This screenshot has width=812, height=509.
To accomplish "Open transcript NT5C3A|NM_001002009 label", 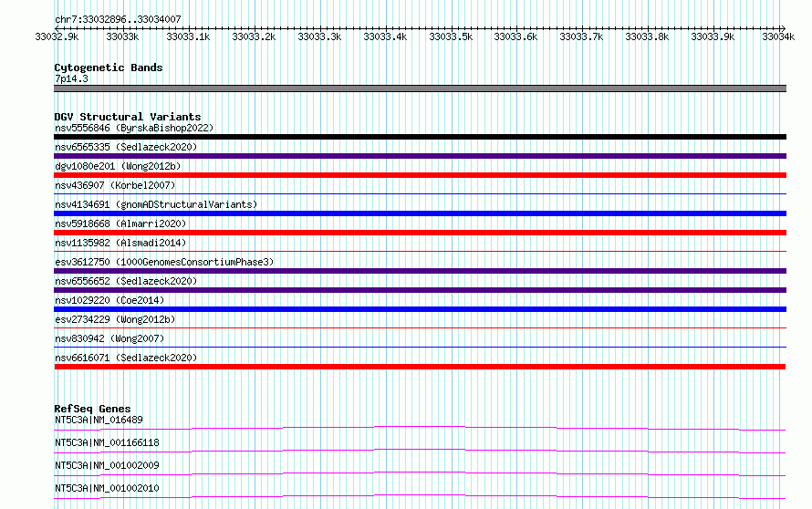I will tap(107, 465).
